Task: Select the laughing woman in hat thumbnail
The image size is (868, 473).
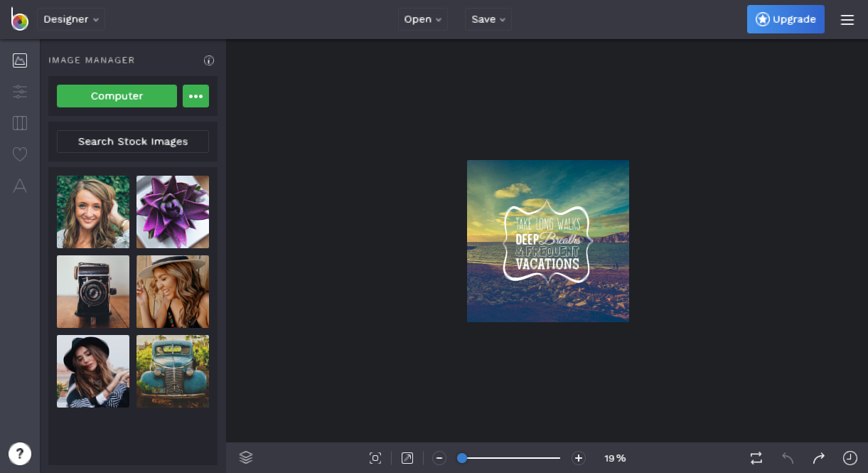Action: [173, 292]
